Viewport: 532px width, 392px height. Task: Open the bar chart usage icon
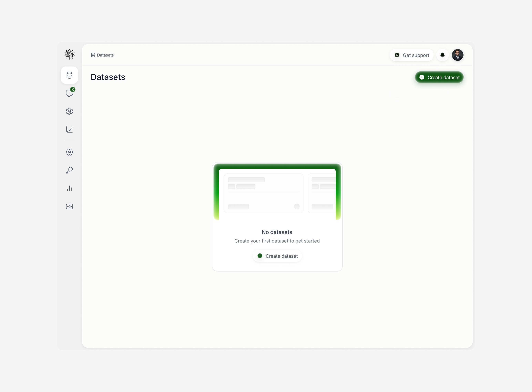(x=69, y=188)
